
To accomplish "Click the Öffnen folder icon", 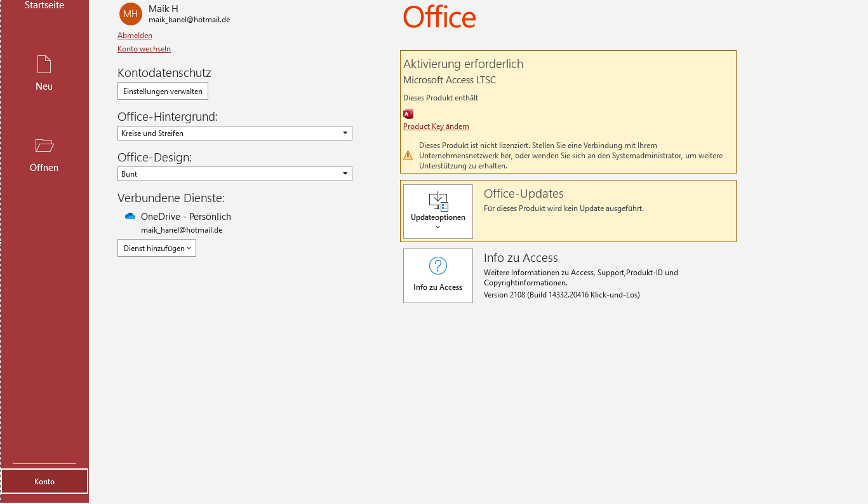I will 44,146.
